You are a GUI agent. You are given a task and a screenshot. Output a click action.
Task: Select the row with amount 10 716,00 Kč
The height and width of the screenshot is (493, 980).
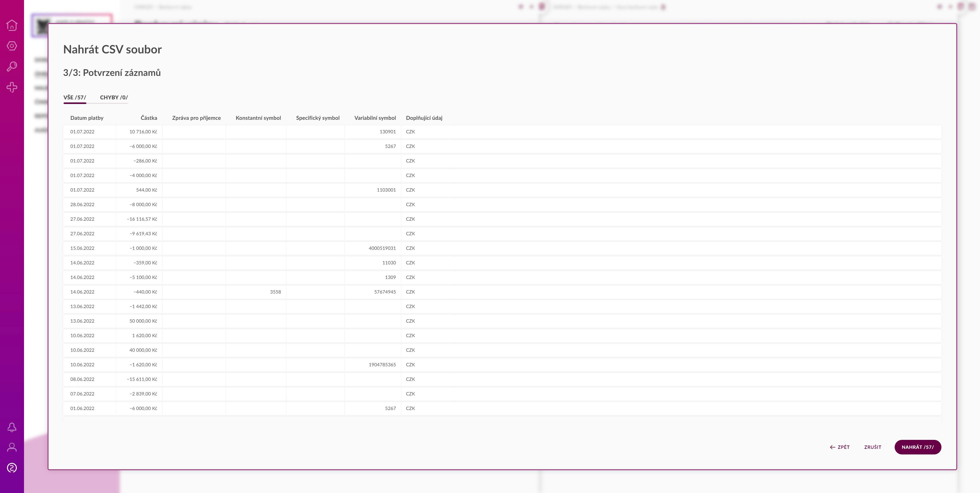(x=143, y=132)
